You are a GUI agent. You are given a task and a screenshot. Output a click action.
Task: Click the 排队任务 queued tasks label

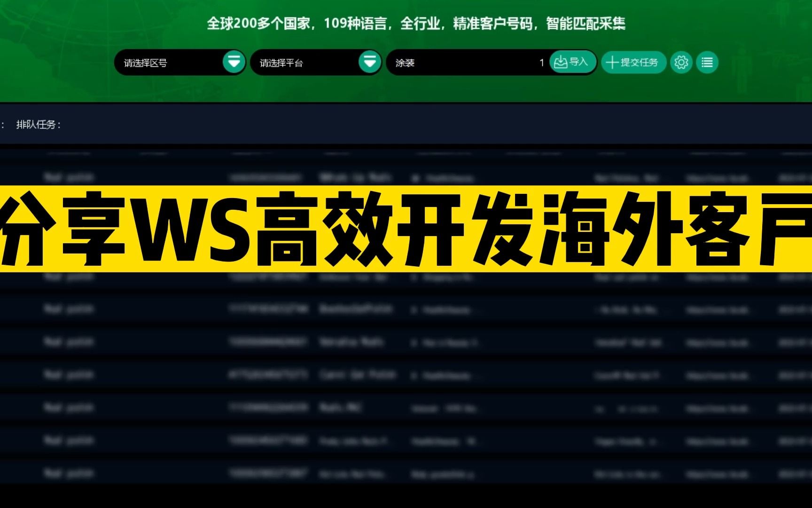[x=39, y=125]
